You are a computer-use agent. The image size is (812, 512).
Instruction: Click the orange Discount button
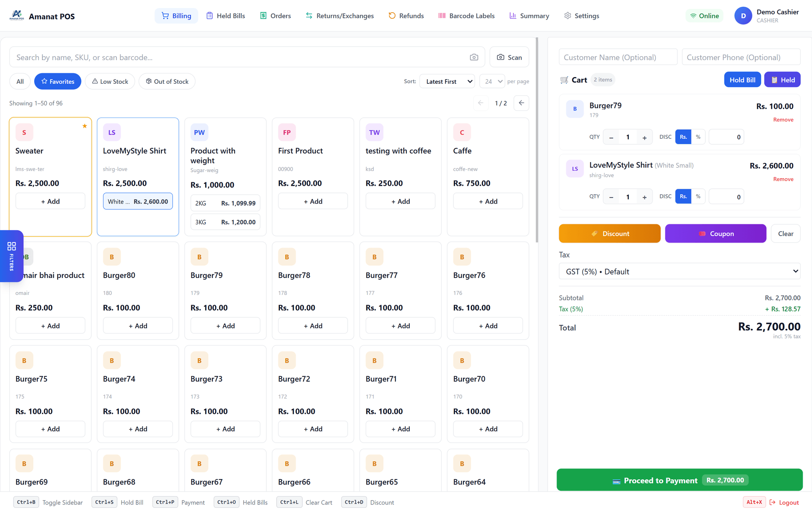pos(609,234)
